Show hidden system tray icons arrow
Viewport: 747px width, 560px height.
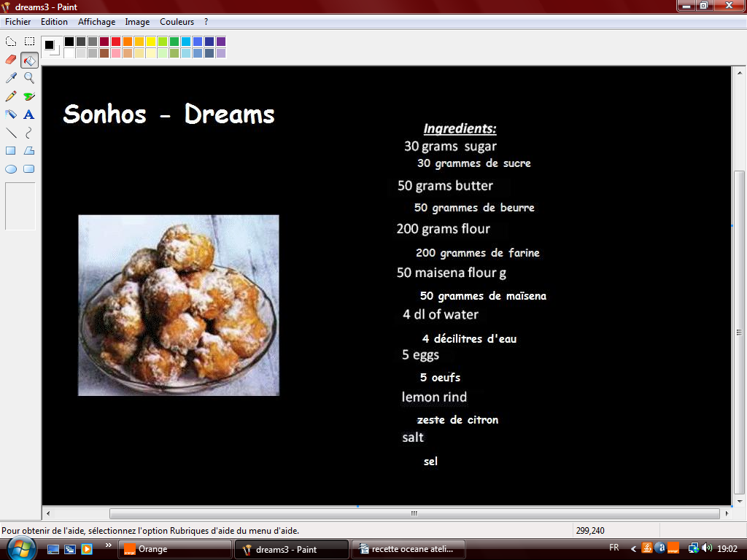pyautogui.click(x=634, y=549)
